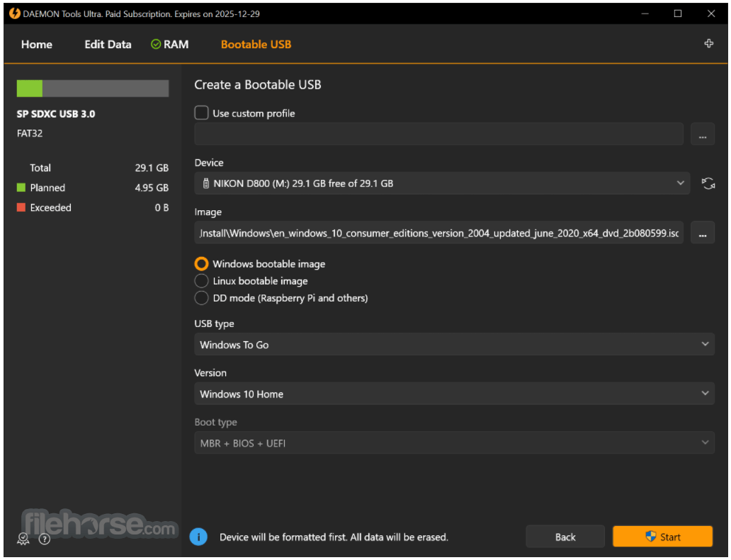Image resolution: width=731 pixels, height=560 pixels.
Task: Click the add new tab plus icon
Action: (x=708, y=43)
